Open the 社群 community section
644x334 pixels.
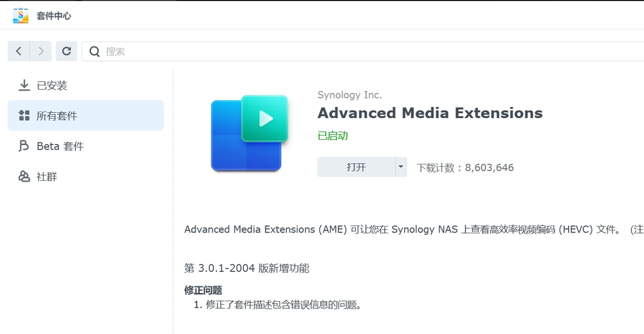coord(86,176)
